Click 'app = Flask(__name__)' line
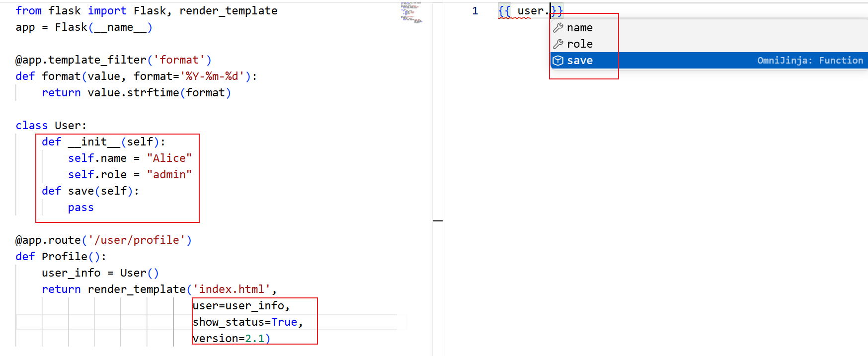Image resolution: width=868 pixels, height=356 pixels. tap(84, 27)
